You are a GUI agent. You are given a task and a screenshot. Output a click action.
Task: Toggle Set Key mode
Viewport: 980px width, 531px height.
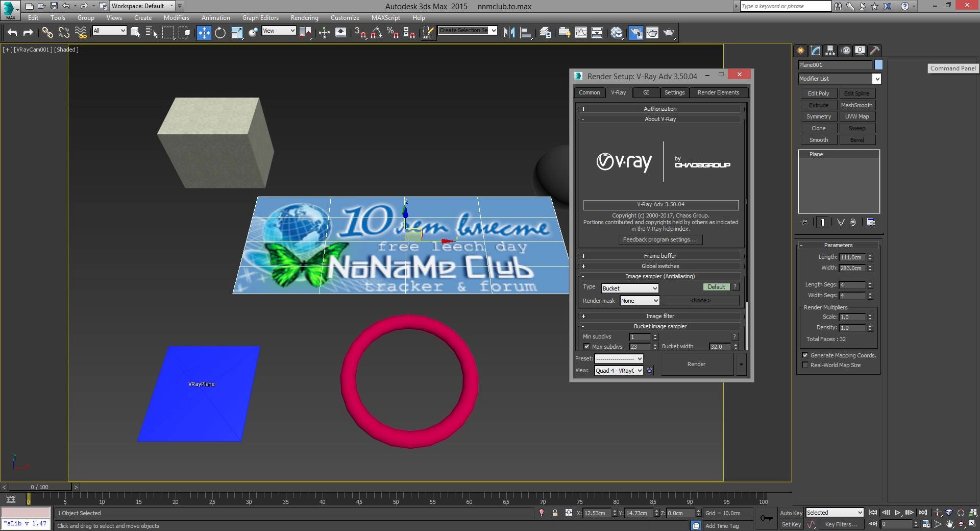791,524
